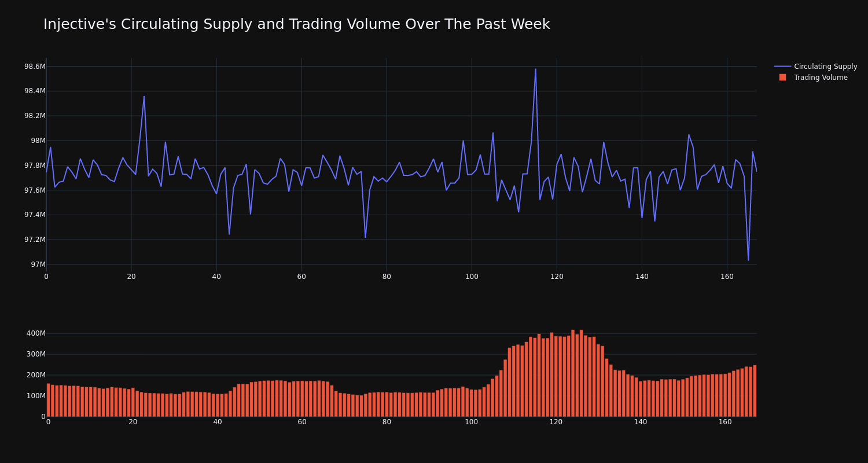
Task: Click the 98.4M y-axis label
Action: [35, 91]
